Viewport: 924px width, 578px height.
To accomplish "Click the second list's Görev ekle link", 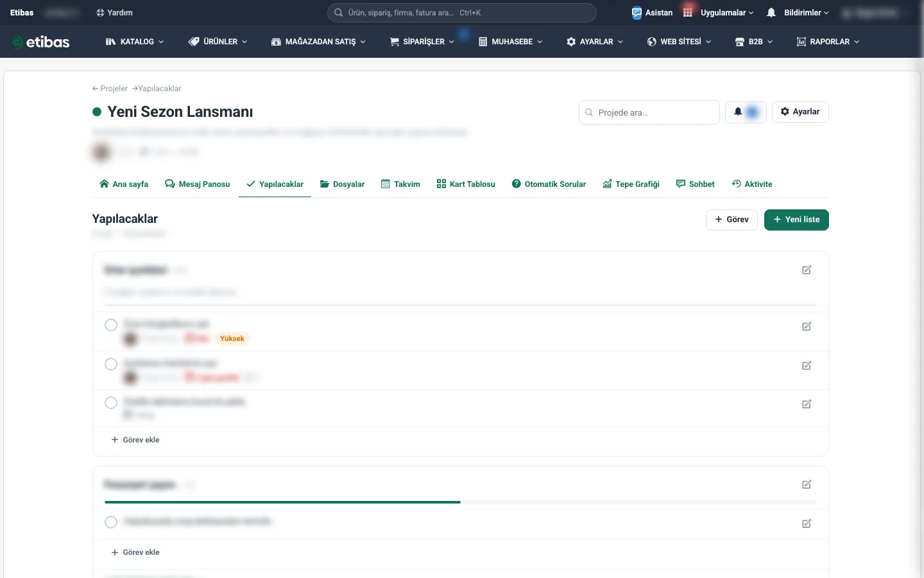I will tap(135, 552).
